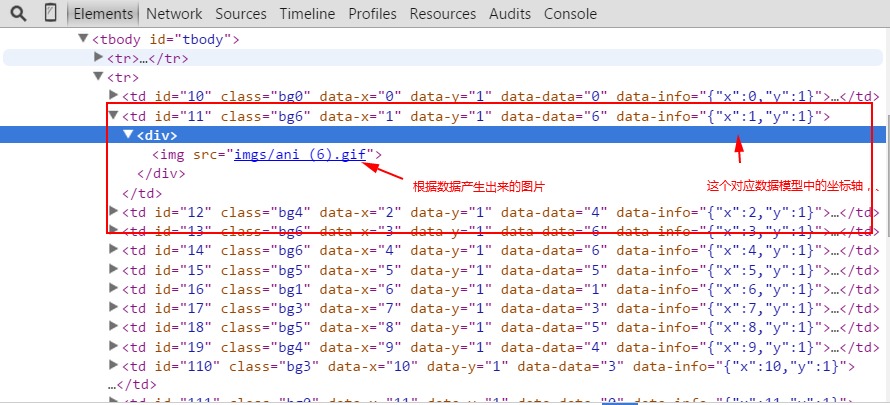Expand the first collapsed tr row
The height and width of the screenshot is (405, 890).
(98, 58)
